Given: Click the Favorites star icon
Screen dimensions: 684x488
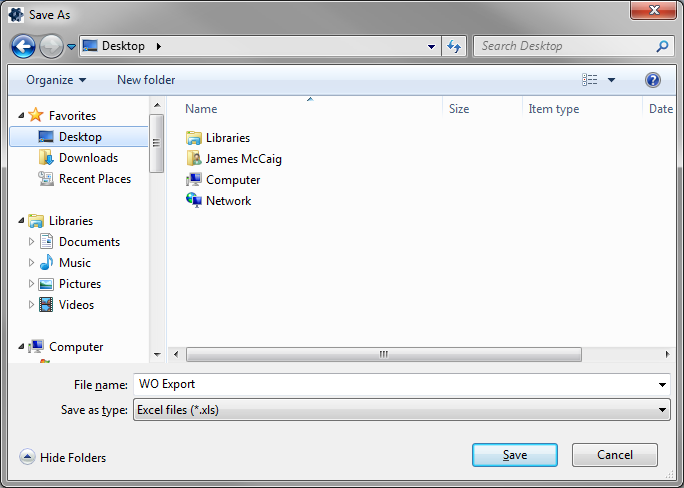Looking at the screenshot, I should click(x=36, y=115).
